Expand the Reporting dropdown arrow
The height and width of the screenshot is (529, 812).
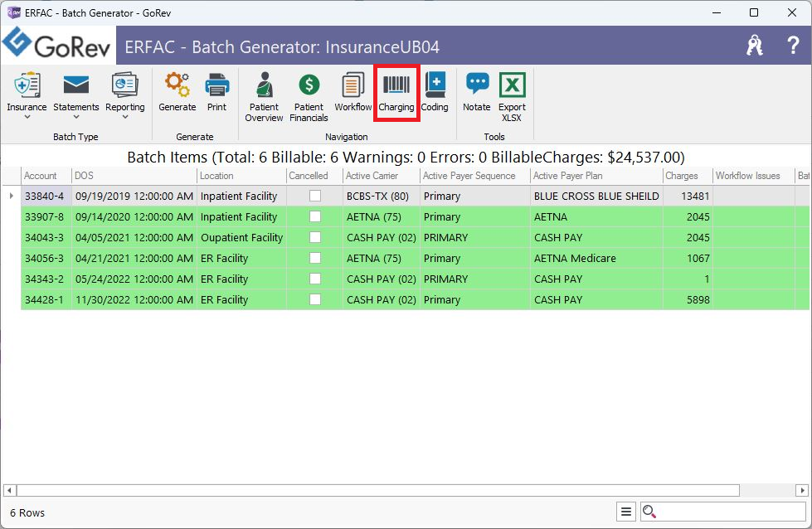124,117
